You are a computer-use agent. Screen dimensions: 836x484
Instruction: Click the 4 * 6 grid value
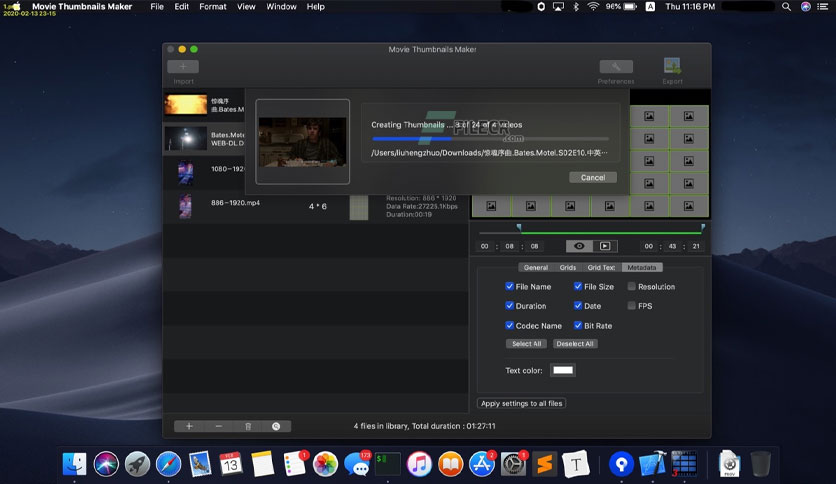[x=318, y=206]
